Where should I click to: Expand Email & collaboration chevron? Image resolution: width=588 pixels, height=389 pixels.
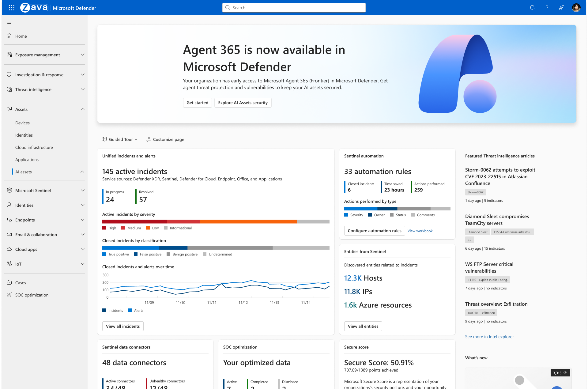click(82, 234)
